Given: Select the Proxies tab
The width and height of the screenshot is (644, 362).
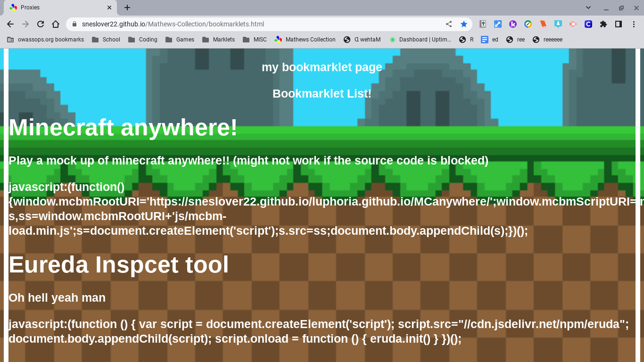Looking at the screenshot, I should [60, 8].
